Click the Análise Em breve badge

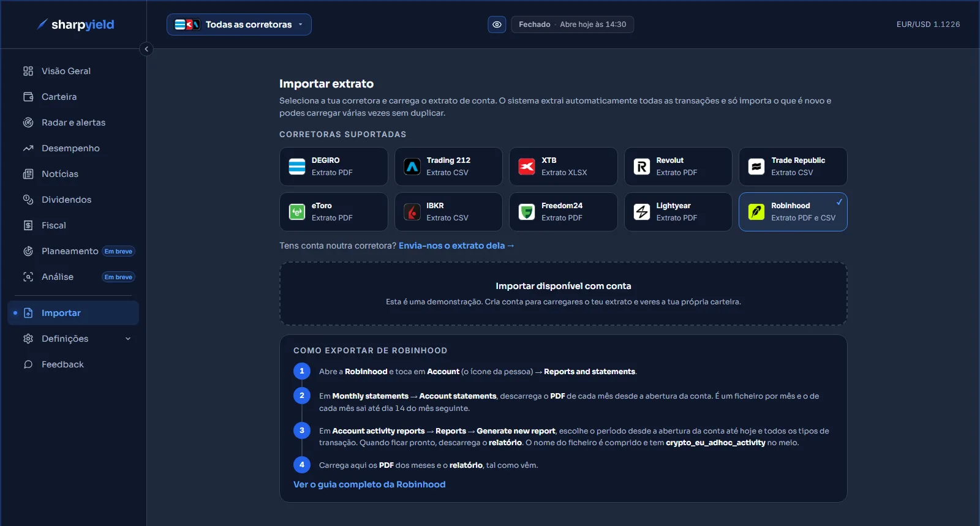(x=118, y=277)
